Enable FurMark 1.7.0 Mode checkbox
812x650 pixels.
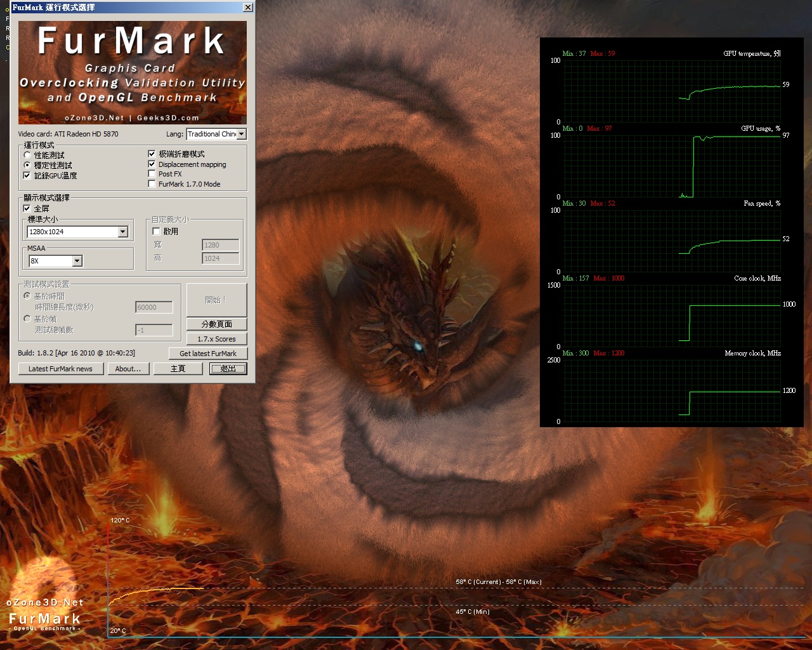(152, 183)
